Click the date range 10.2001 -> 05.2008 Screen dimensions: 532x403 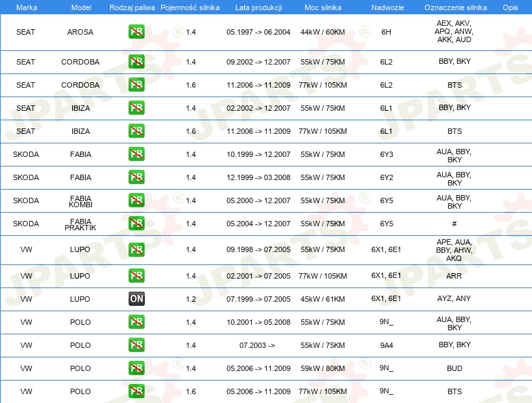coord(259,322)
